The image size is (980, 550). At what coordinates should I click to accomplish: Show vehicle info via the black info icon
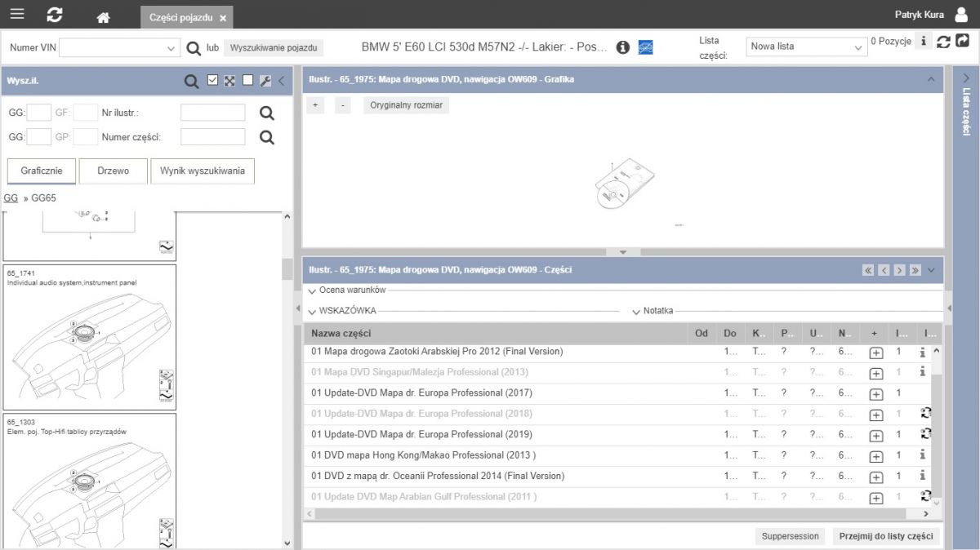pos(622,47)
